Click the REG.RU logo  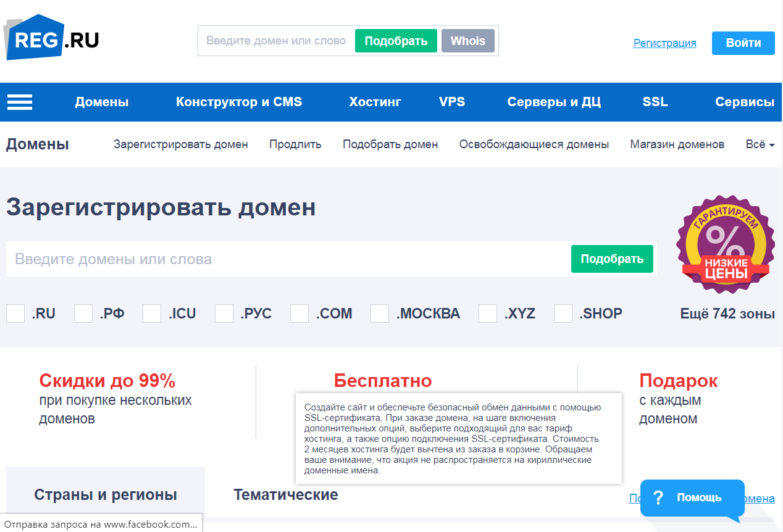(51, 38)
